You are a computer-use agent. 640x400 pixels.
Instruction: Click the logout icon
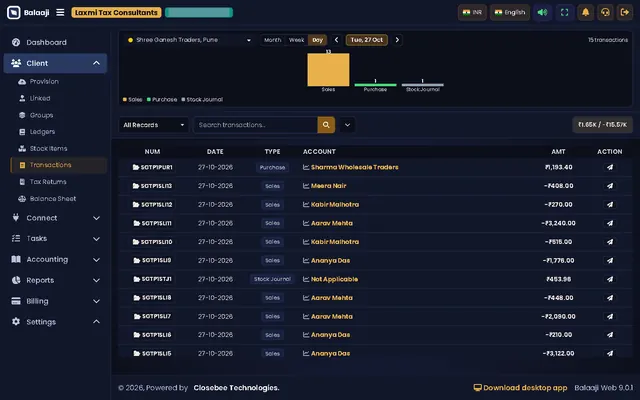click(625, 12)
